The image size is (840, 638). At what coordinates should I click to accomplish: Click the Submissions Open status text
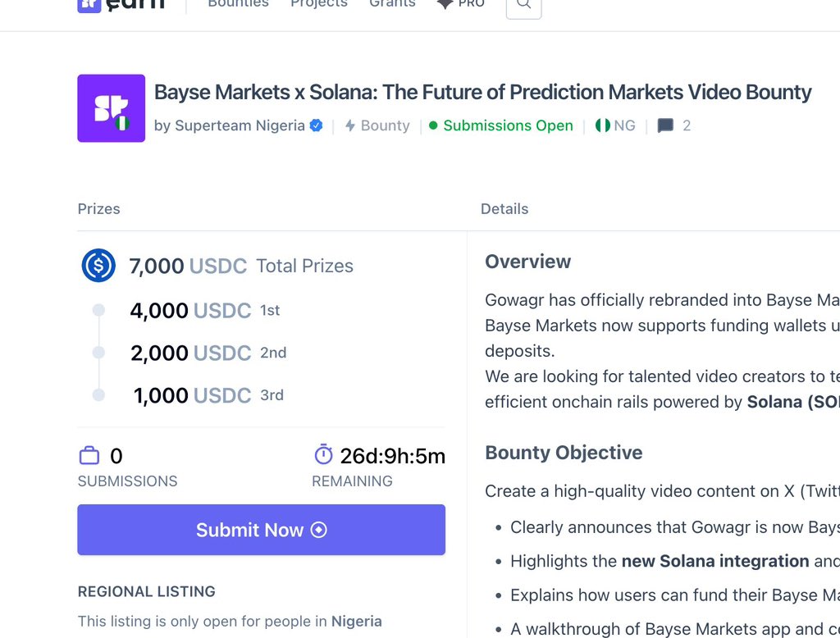pyautogui.click(x=508, y=125)
